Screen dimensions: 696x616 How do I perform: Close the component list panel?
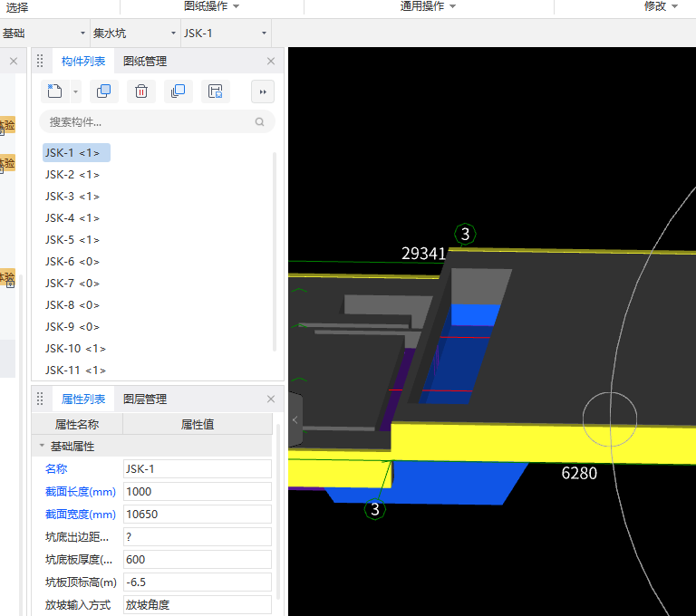[x=271, y=62]
